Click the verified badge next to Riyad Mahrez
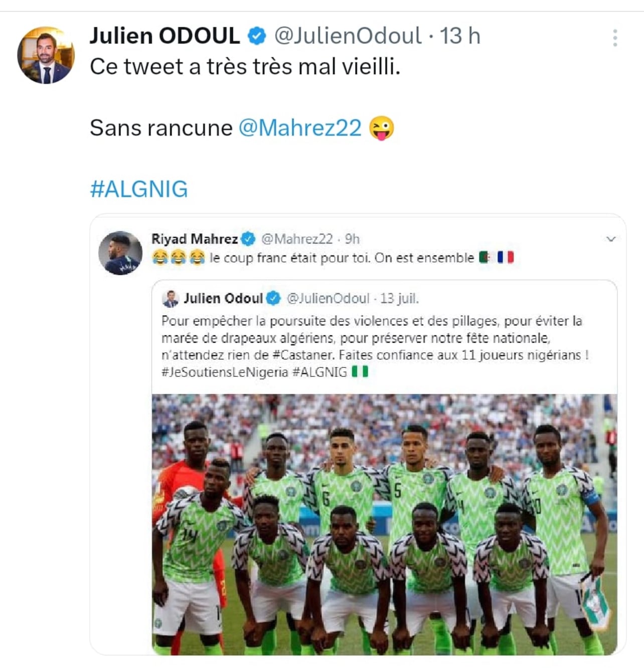This screenshot has width=644, height=668. pos(249,239)
